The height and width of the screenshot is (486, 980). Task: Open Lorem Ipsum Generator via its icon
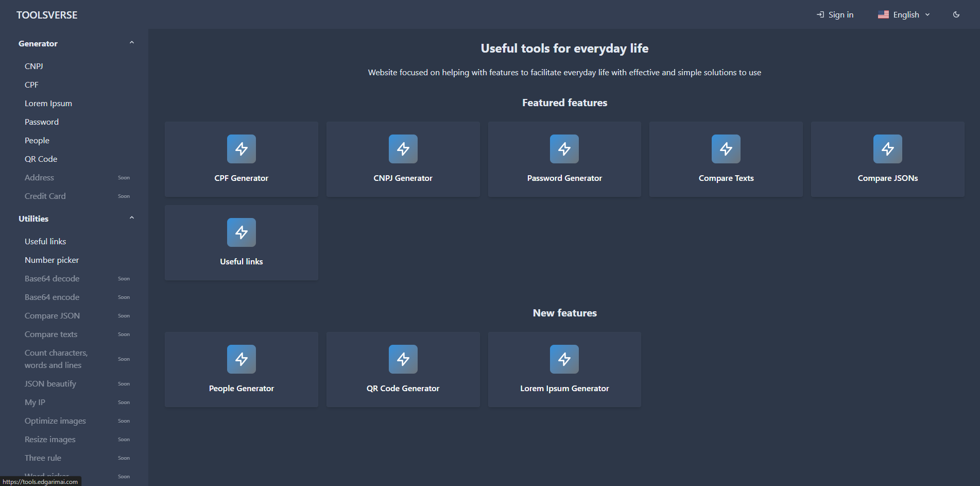pyautogui.click(x=564, y=359)
